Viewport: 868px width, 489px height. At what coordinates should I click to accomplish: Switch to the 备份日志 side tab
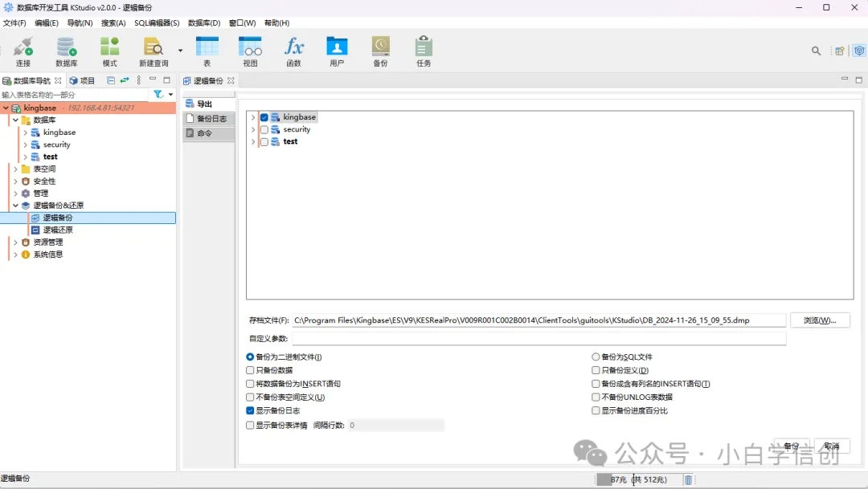pos(209,118)
